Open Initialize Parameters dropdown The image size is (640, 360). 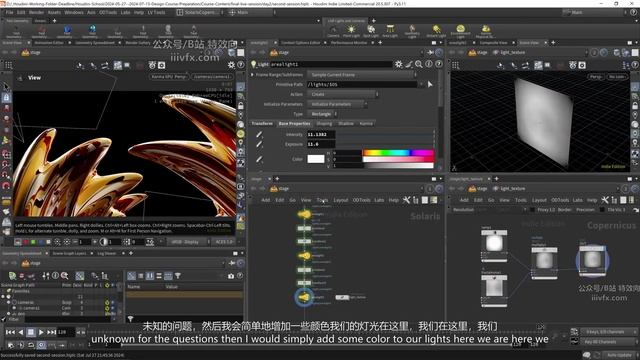[x=337, y=104]
